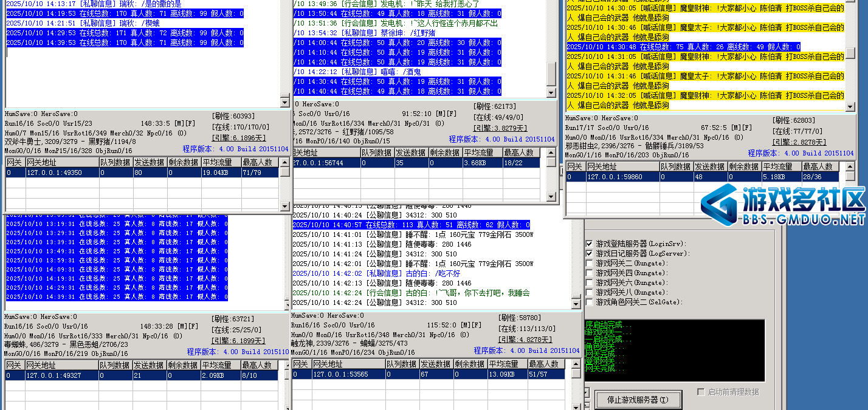Tick the 游戏网关四 (Rungate) checkbox

click(589, 273)
